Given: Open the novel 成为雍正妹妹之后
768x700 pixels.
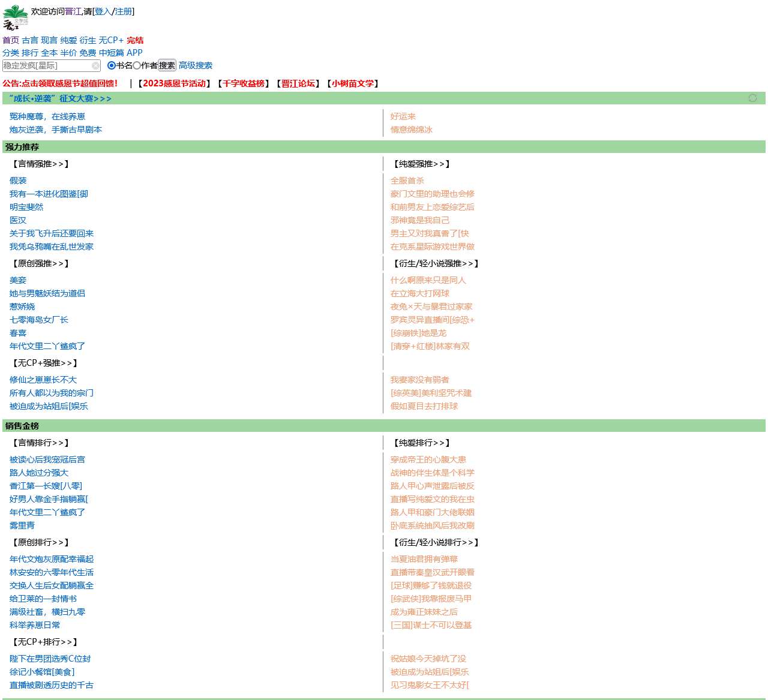Looking at the screenshot, I should (x=424, y=612).
